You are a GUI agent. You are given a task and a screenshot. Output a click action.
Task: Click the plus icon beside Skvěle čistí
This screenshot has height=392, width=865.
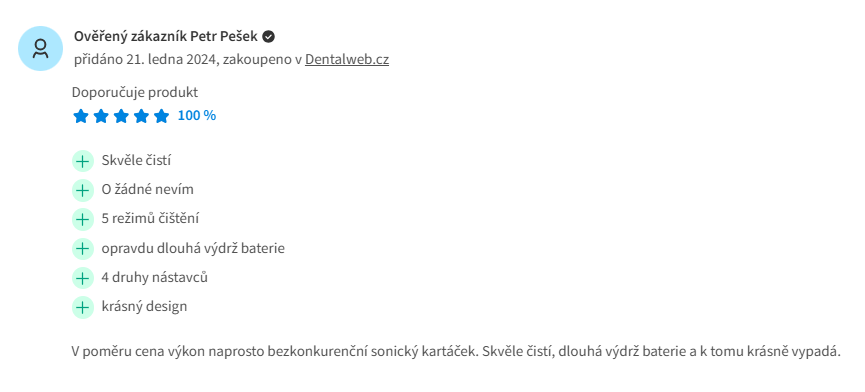point(83,161)
